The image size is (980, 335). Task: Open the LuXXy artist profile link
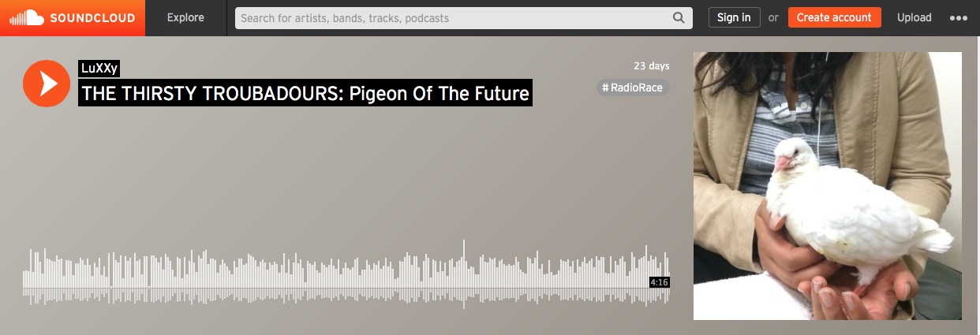pyautogui.click(x=99, y=69)
